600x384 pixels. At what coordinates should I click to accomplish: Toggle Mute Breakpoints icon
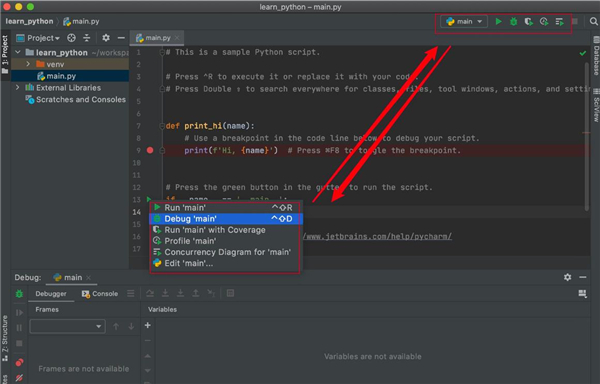point(19,378)
